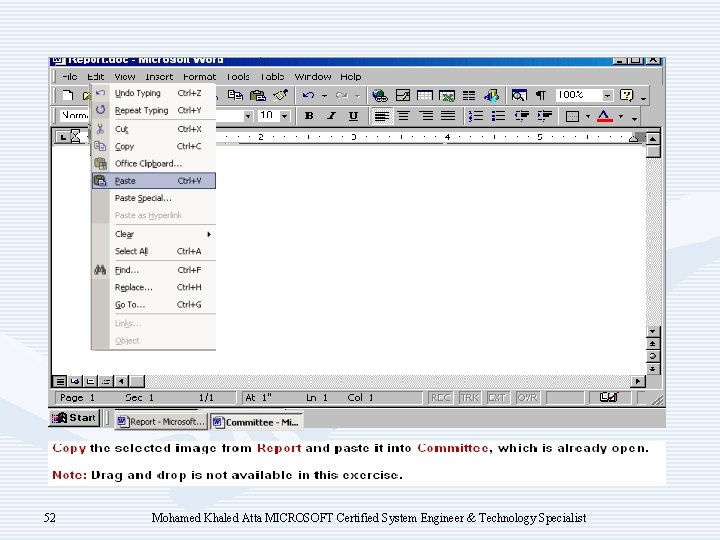Click the Increase Indent icon
720x540 pixels.
point(545,116)
